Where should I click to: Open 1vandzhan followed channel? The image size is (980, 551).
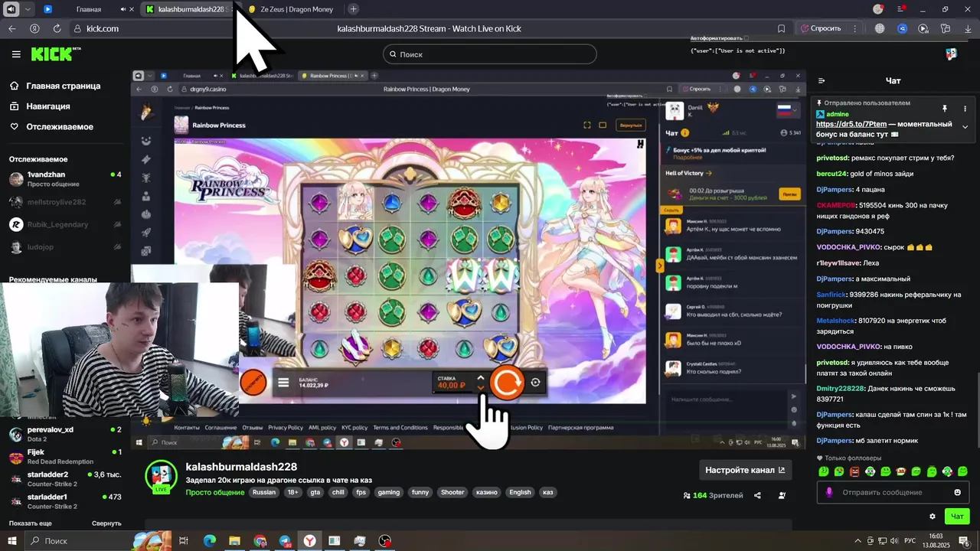click(x=64, y=179)
